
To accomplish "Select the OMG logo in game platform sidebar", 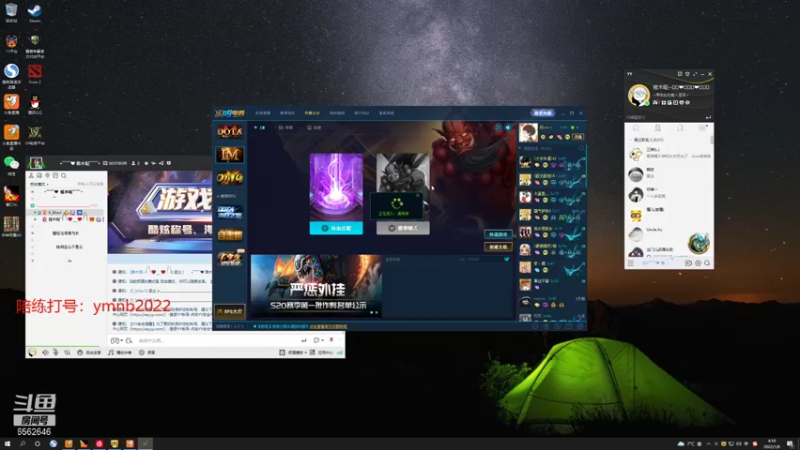I will (230, 178).
